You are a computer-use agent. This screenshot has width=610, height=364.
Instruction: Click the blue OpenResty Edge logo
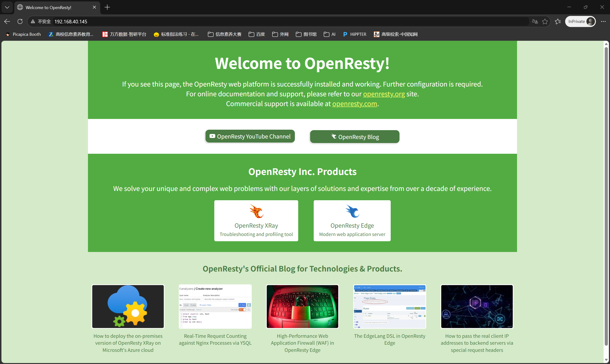[x=352, y=211]
